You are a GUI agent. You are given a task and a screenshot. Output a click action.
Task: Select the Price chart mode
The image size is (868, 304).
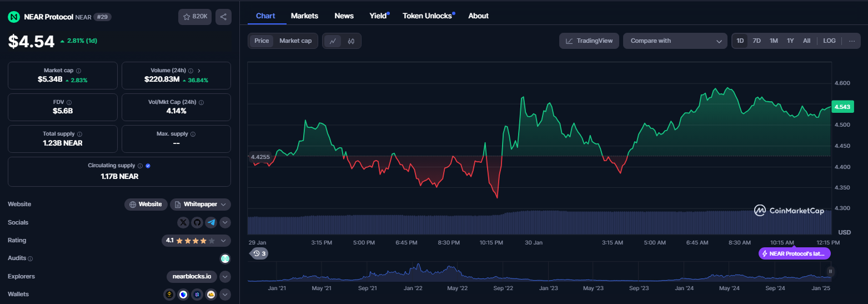click(262, 41)
